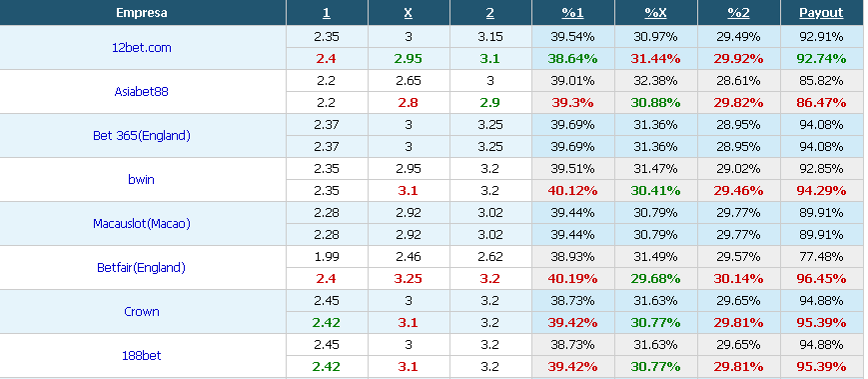Click the Crown bookmaker link
This screenshot has height=379, width=868.
(x=142, y=311)
